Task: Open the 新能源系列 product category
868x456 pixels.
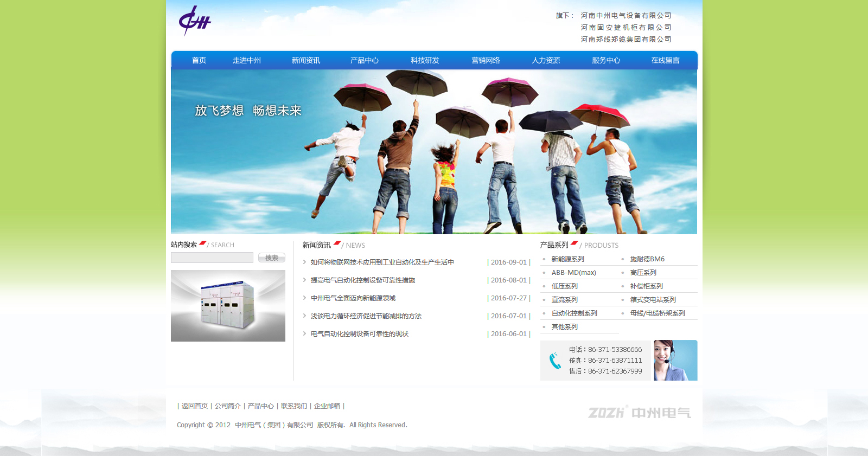Action: click(567, 259)
